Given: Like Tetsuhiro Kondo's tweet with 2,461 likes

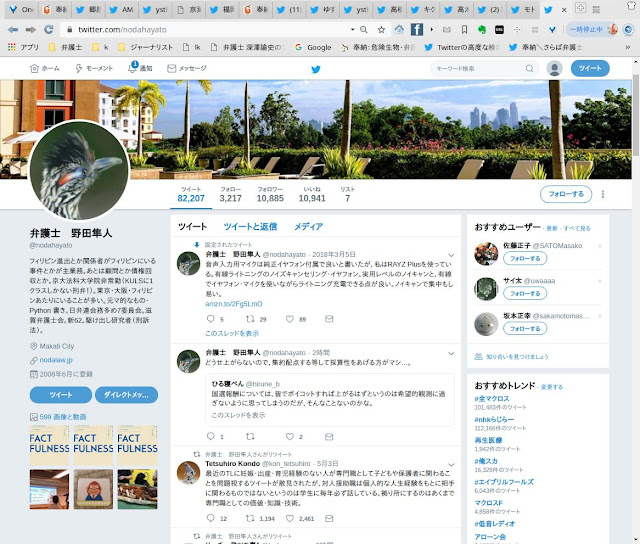Looking at the screenshot, I should 289,518.
